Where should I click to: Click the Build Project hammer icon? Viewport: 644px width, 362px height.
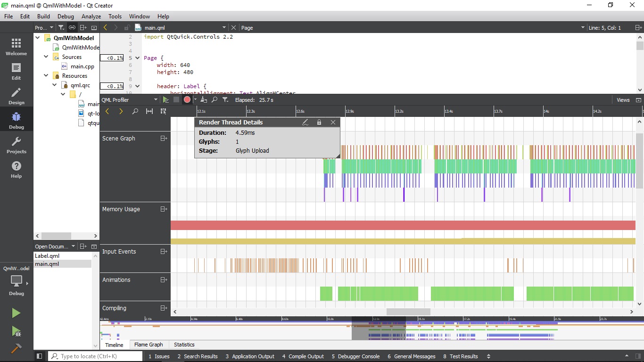pyautogui.click(x=16, y=348)
